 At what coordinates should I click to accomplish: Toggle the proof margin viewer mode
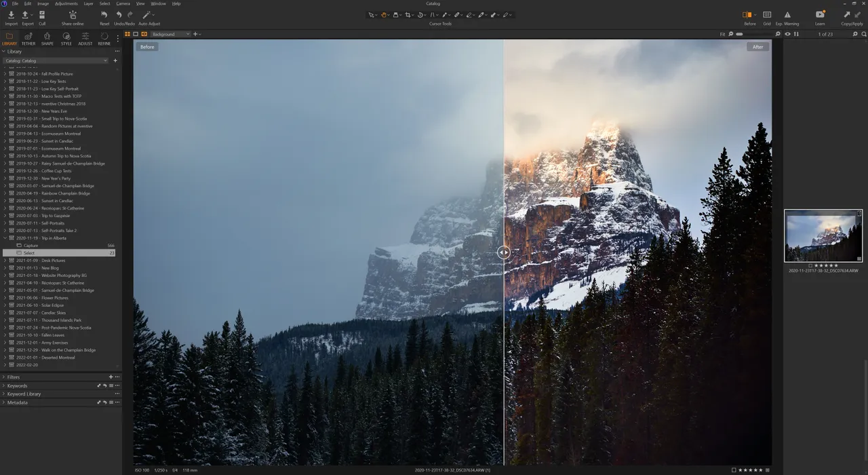136,34
